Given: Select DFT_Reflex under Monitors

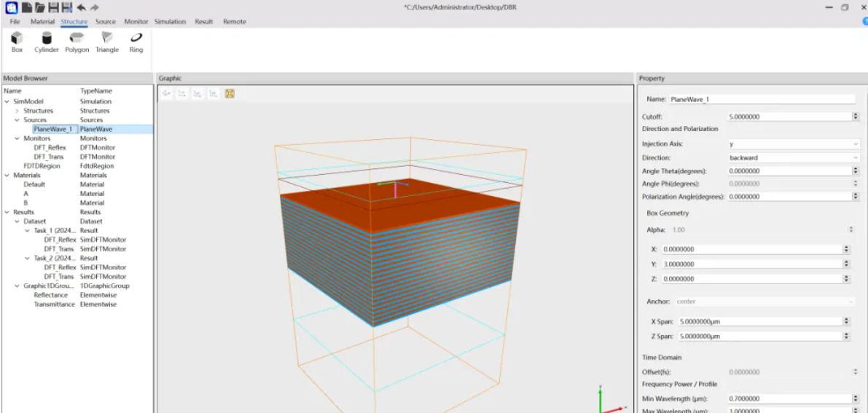Looking at the screenshot, I should [x=50, y=148].
